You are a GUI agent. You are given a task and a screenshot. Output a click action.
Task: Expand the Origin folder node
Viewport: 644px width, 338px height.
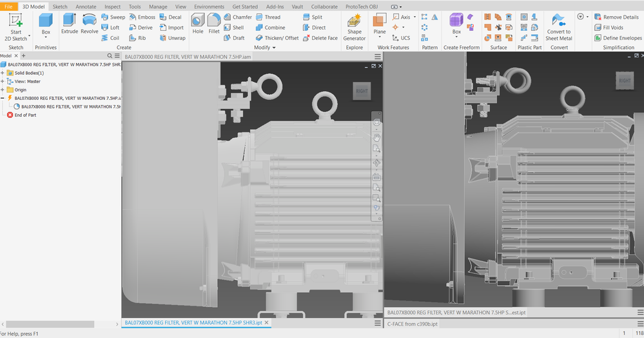(3, 90)
